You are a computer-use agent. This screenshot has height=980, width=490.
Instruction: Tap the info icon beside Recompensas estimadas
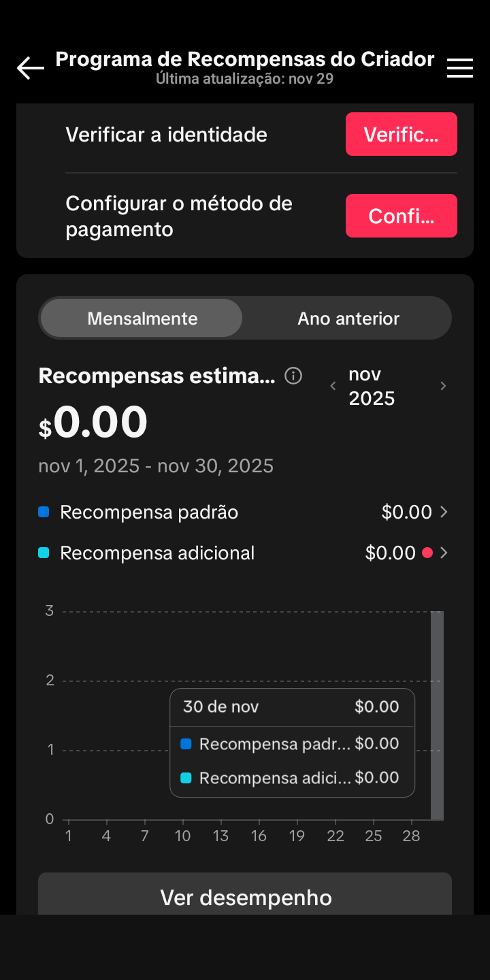293,376
